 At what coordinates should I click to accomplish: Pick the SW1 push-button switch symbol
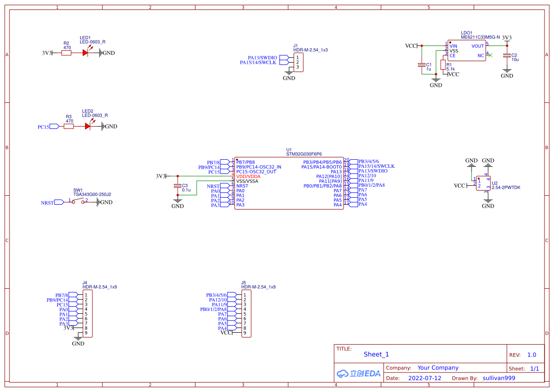tap(78, 202)
